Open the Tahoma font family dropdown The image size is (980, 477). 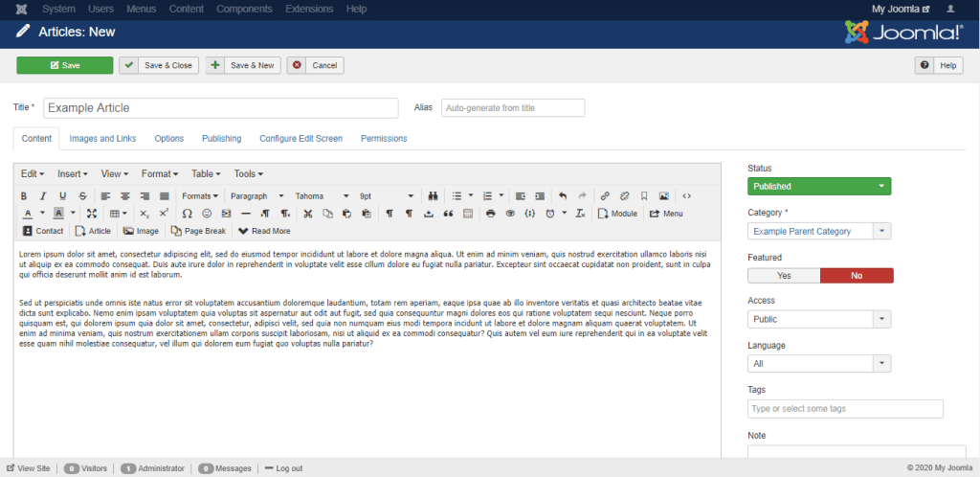(x=322, y=196)
